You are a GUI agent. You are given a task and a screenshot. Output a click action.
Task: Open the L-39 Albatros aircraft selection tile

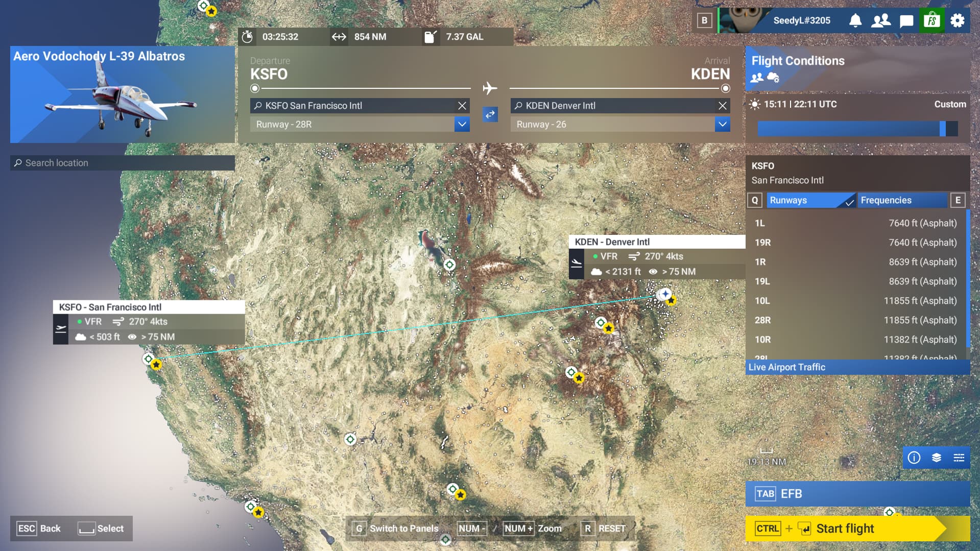click(123, 94)
